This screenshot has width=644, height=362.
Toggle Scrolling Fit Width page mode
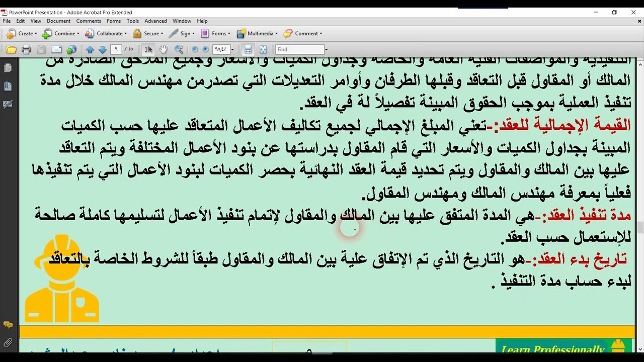click(x=248, y=49)
